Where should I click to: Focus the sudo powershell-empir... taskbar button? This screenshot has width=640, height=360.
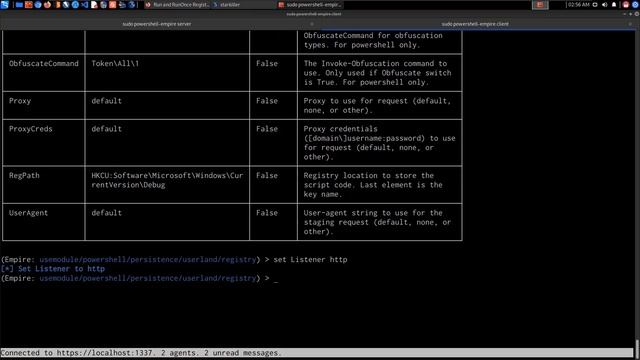coord(310,5)
